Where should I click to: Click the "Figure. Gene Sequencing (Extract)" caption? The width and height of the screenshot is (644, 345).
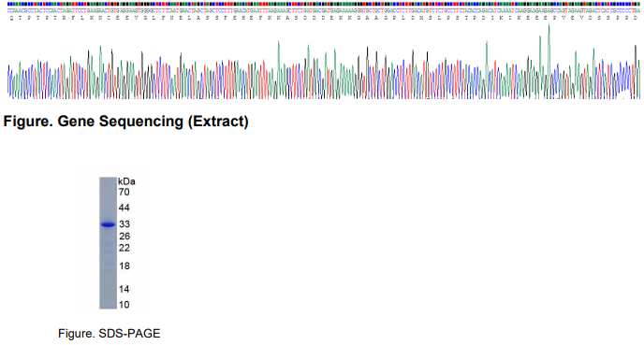125,122
